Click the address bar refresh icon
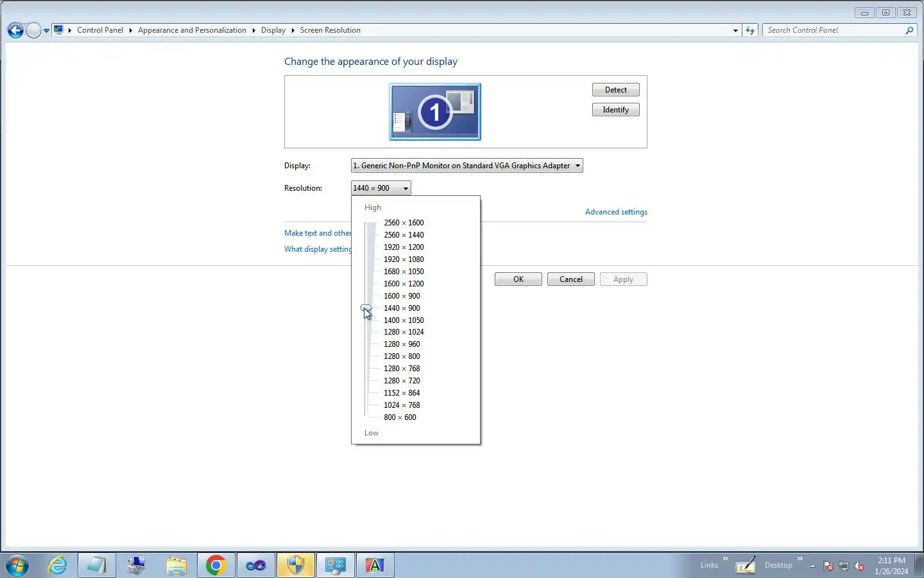Viewport: 924px width, 578px height. pos(750,30)
